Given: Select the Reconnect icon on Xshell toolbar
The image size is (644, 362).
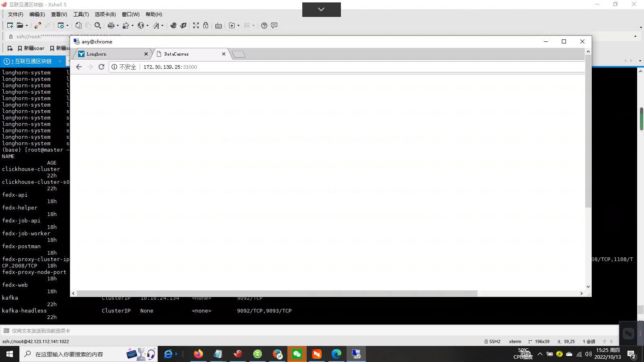Looking at the screenshot, I should pyautogui.click(x=38, y=25).
